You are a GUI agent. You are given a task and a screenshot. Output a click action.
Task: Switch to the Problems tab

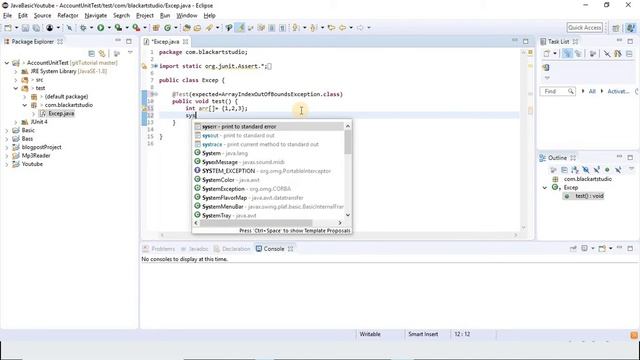tap(159, 249)
